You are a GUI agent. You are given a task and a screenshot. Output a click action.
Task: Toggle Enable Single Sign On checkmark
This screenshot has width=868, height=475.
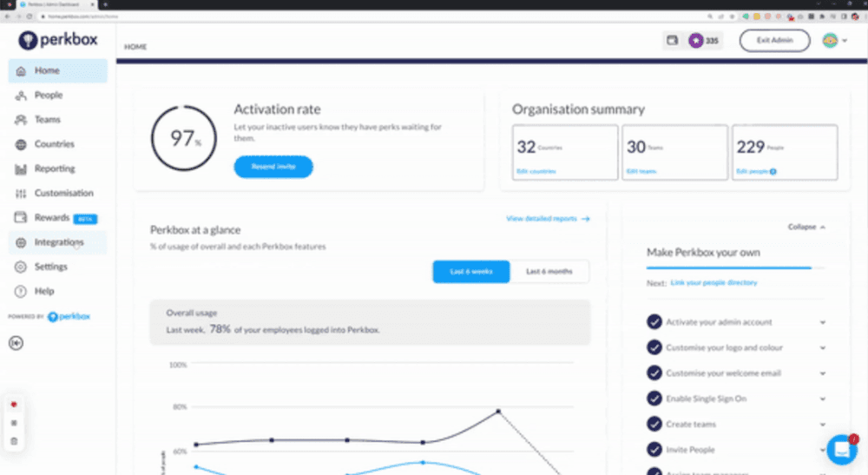coord(654,398)
